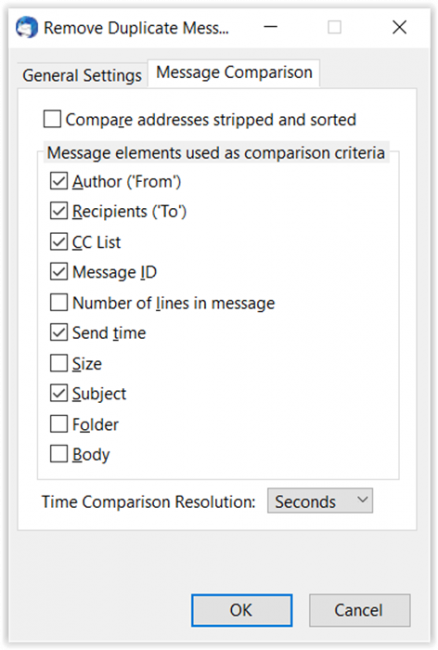
Task: Switch to the General Settings tab
Action: [82, 75]
